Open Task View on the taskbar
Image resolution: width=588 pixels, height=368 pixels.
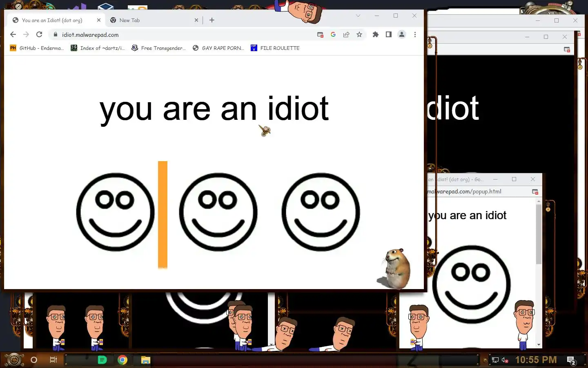point(53,360)
